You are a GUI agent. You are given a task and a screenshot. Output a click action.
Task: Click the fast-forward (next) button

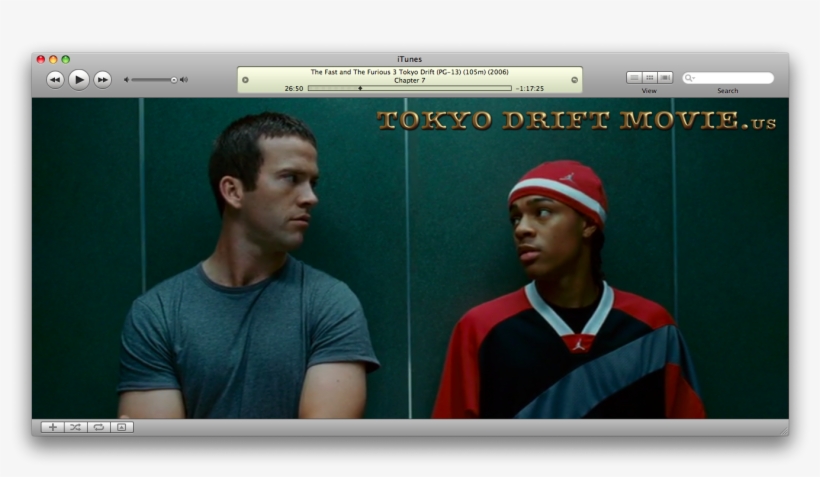point(102,80)
